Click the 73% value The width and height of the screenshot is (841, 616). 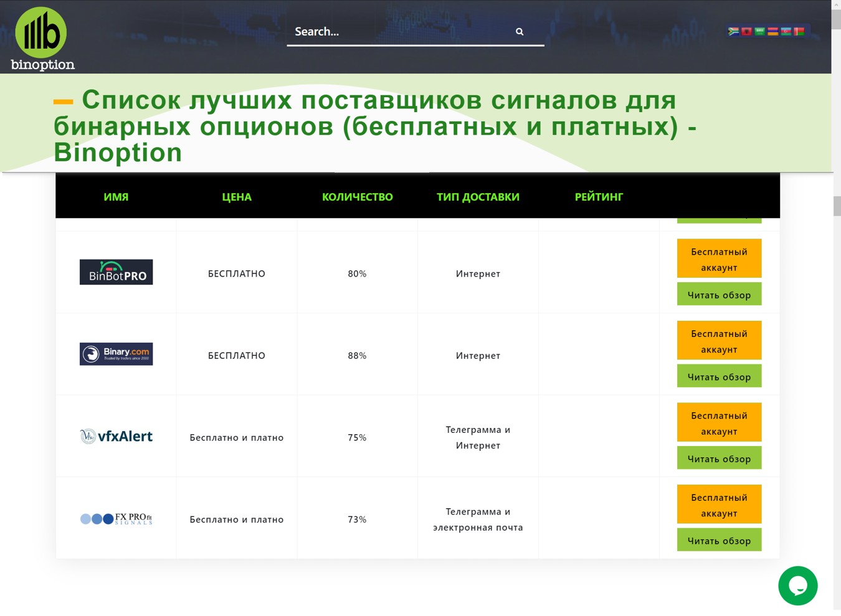click(x=357, y=519)
